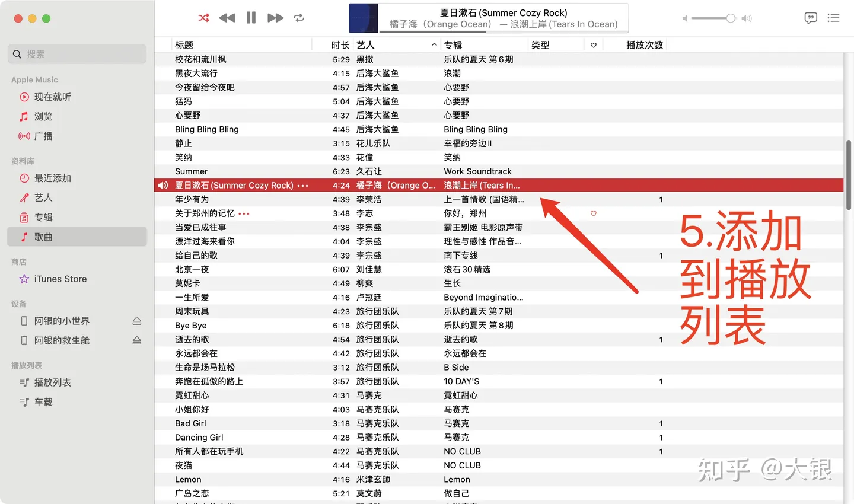Click album 滚石 30 精选 cell
This screenshot has height=504, width=854.
[x=467, y=269]
